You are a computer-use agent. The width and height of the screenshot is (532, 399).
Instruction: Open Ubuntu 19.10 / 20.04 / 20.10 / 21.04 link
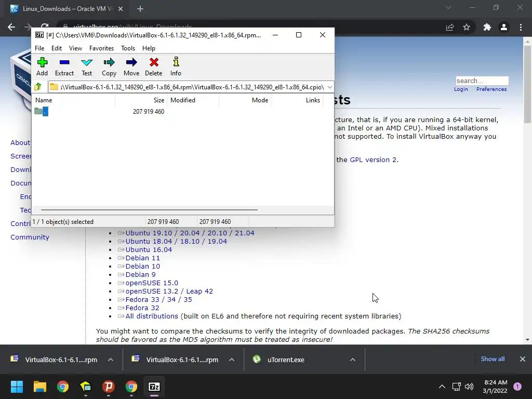point(190,233)
